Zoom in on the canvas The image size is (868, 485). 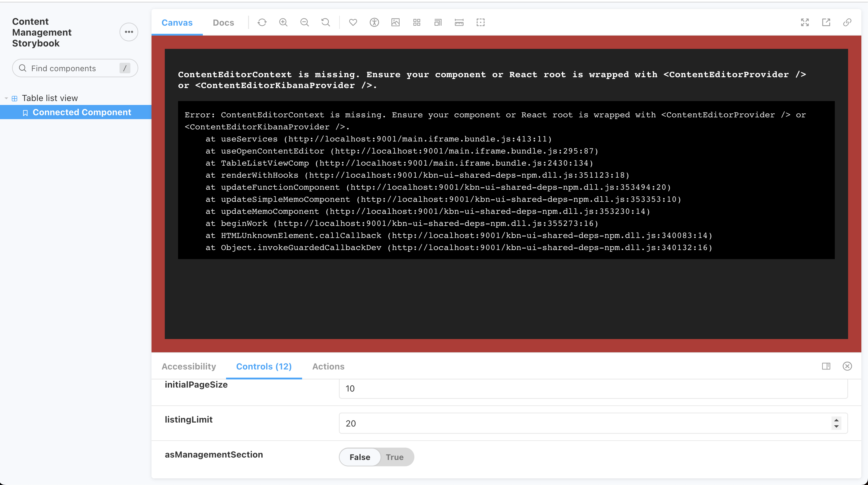pyautogui.click(x=283, y=23)
